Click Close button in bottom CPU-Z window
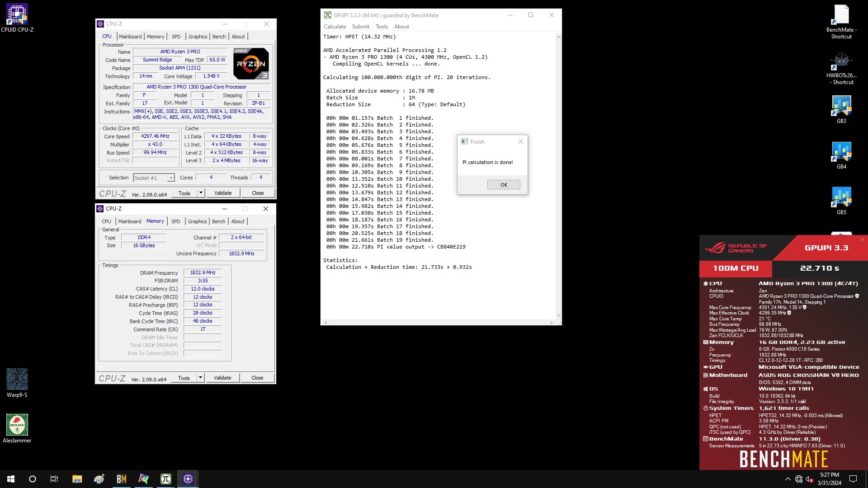Viewport: 868px width, 488px height. 257,378
